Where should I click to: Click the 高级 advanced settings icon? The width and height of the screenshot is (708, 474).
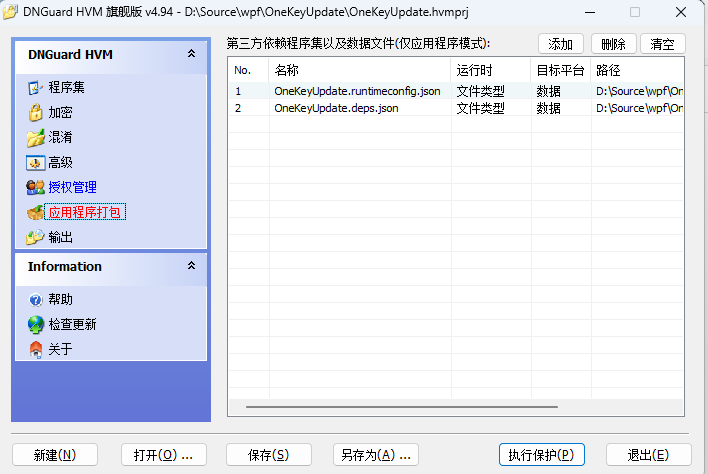click(x=35, y=163)
